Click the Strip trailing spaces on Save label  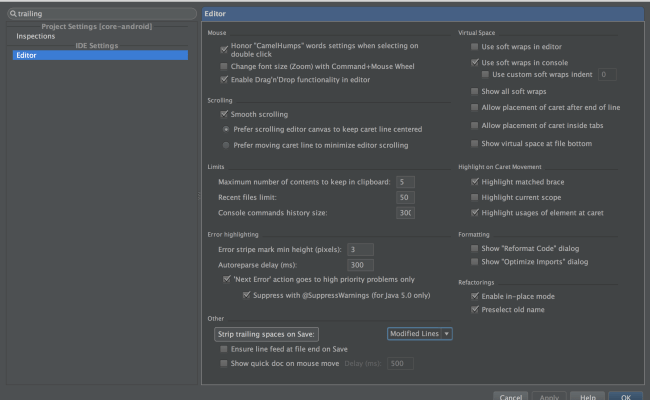266,334
